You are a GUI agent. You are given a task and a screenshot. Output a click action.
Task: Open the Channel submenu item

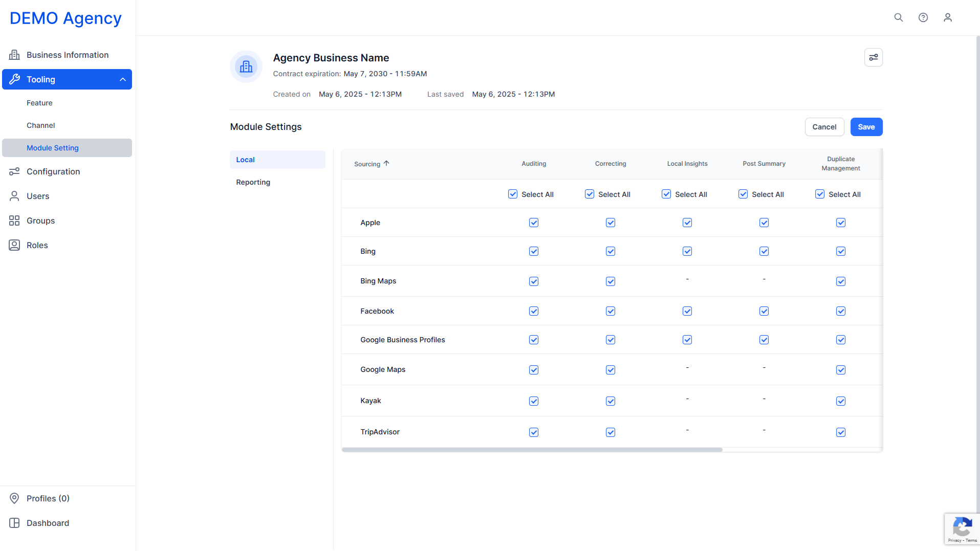coord(40,125)
